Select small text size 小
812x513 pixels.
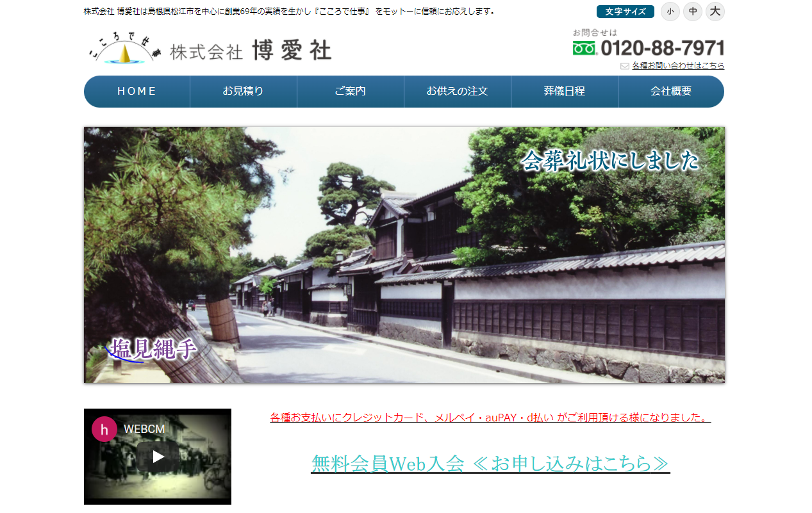[670, 12]
